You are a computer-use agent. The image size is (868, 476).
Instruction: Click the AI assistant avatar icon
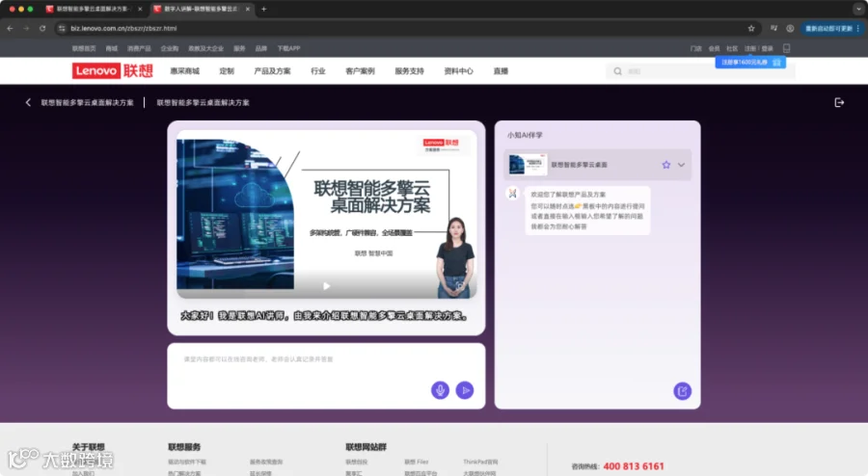click(513, 194)
